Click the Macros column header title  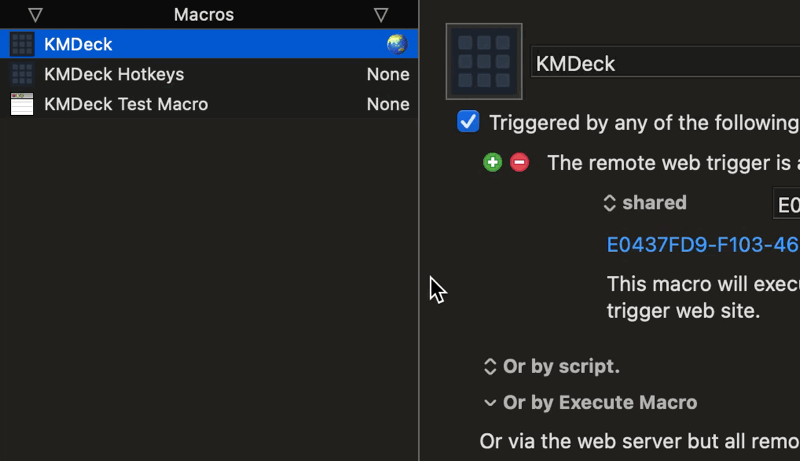(x=204, y=15)
